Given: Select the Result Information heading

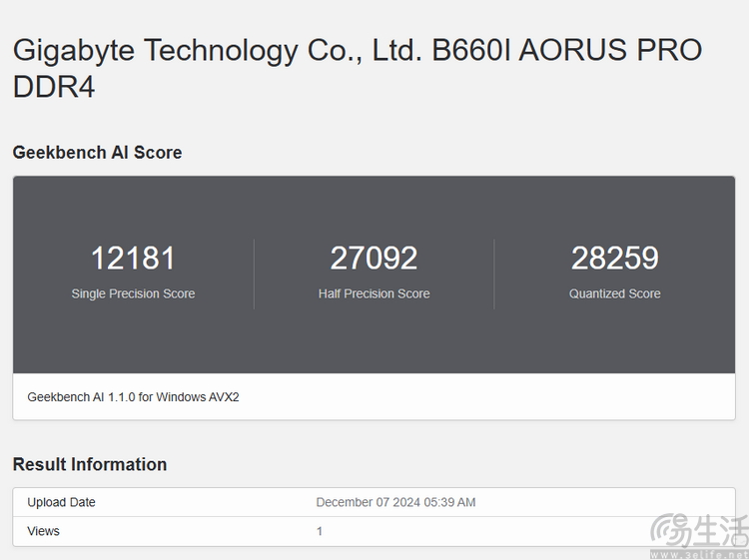Looking at the screenshot, I should pos(90,464).
